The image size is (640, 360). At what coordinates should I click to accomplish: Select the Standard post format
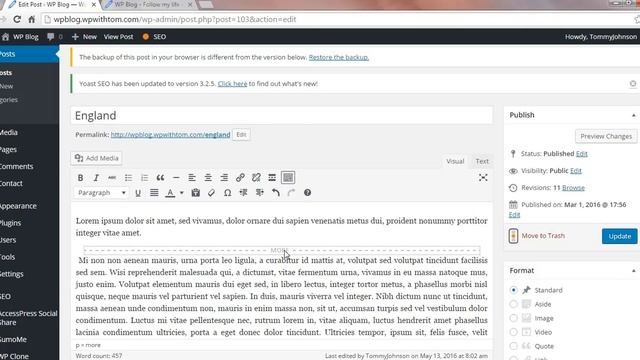click(513, 290)
